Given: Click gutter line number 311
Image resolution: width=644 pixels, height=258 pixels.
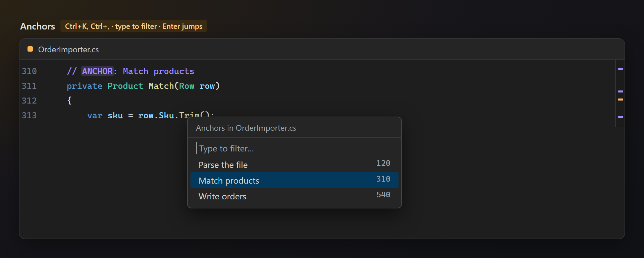Looking at the screenshot, I should coord(29,86).
